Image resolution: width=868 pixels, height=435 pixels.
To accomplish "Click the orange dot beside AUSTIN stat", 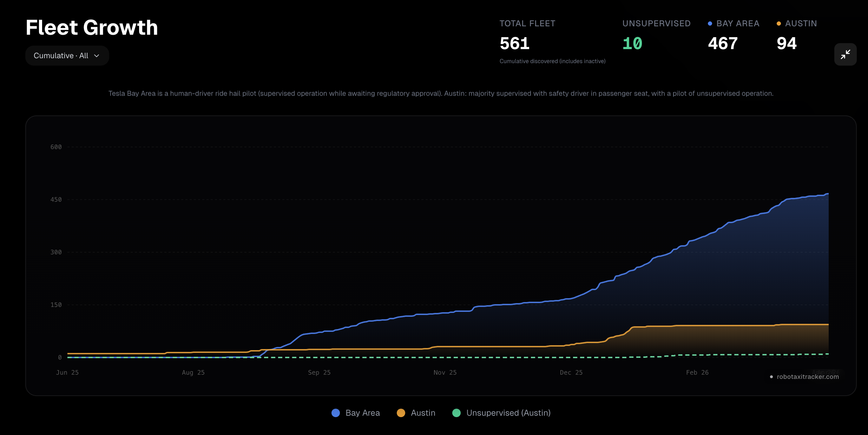I will (x=779, y=24).
